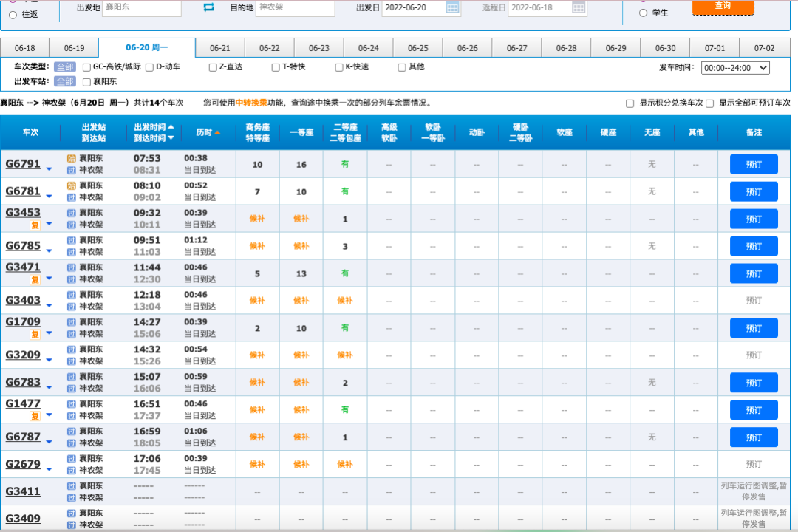Enable 显示积分兑换车次 checkbox

click(630, 104)
